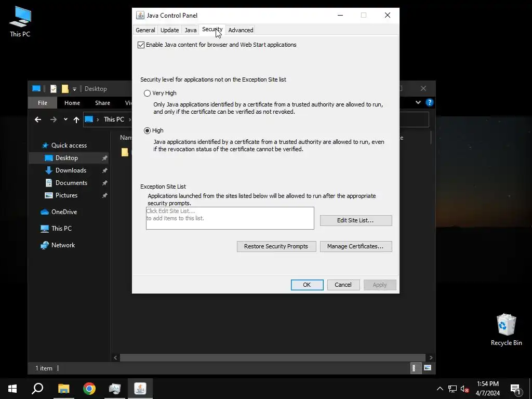Click inside the Exception Site List box

(x=230, y=218)
